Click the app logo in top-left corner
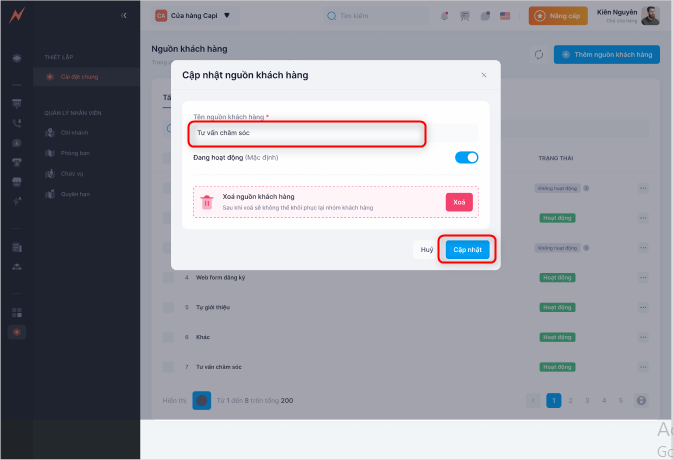The width and height of the screenshot is (673, 460). [16, 15]
